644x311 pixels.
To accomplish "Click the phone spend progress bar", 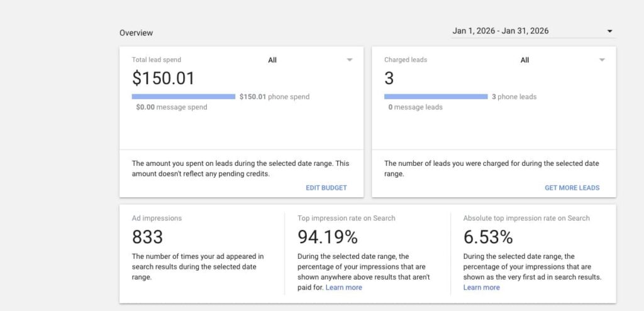I will click(184, 97).
